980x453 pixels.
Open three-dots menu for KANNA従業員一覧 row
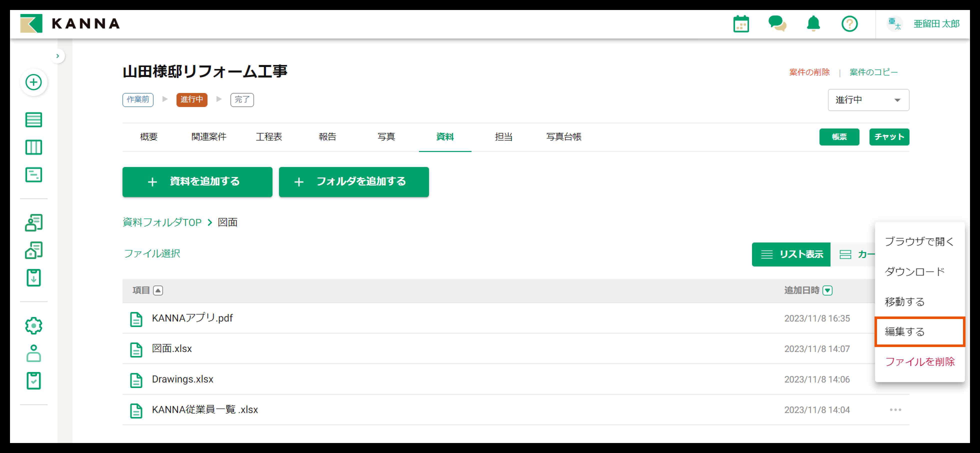click(x=895, y=410)
